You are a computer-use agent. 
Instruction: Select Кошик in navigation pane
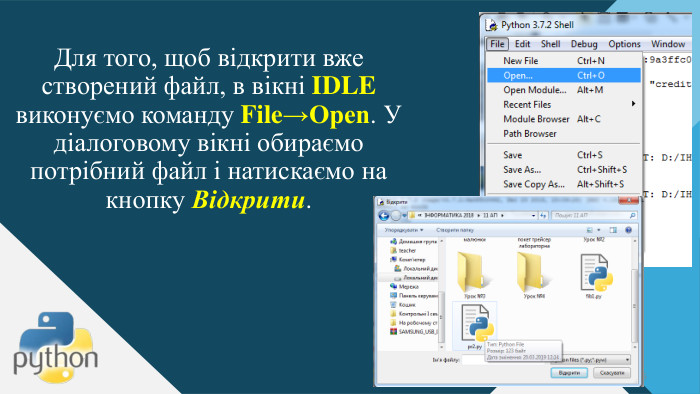click(403, 305)
